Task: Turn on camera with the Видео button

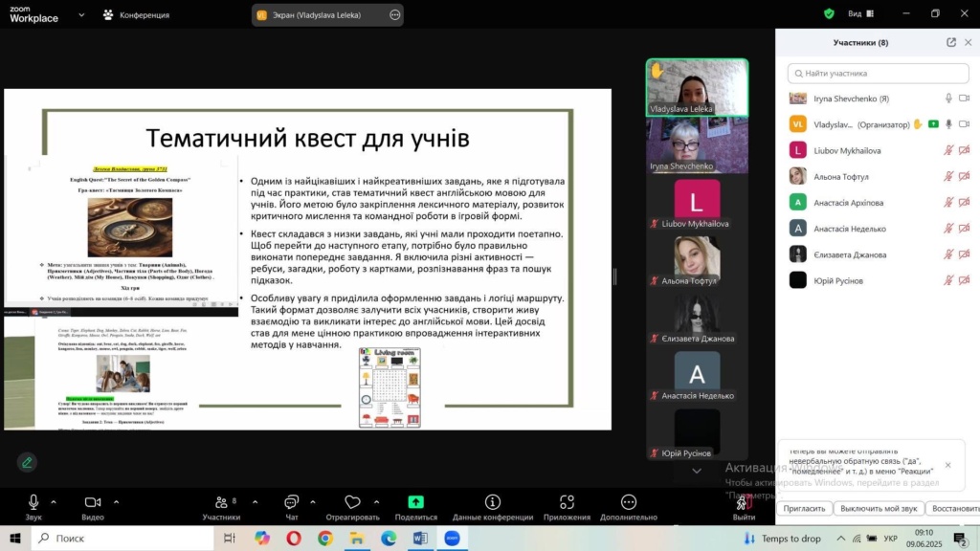Action: [x=93, y=507]
